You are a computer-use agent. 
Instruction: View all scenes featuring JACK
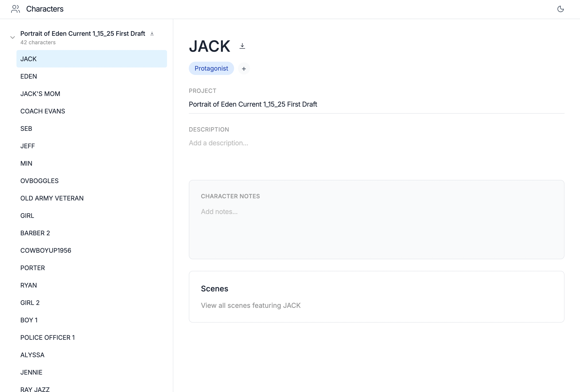[x=251, y=305]
